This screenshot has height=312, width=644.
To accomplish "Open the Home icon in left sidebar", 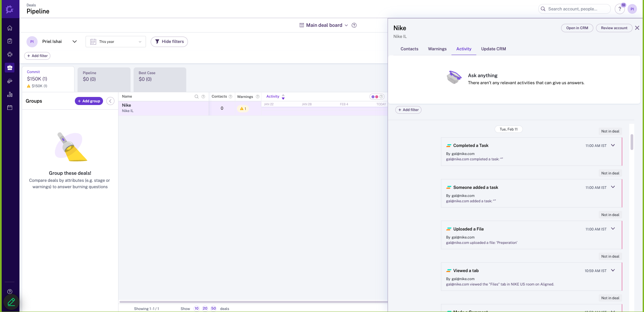I will [x=10, y=28].
